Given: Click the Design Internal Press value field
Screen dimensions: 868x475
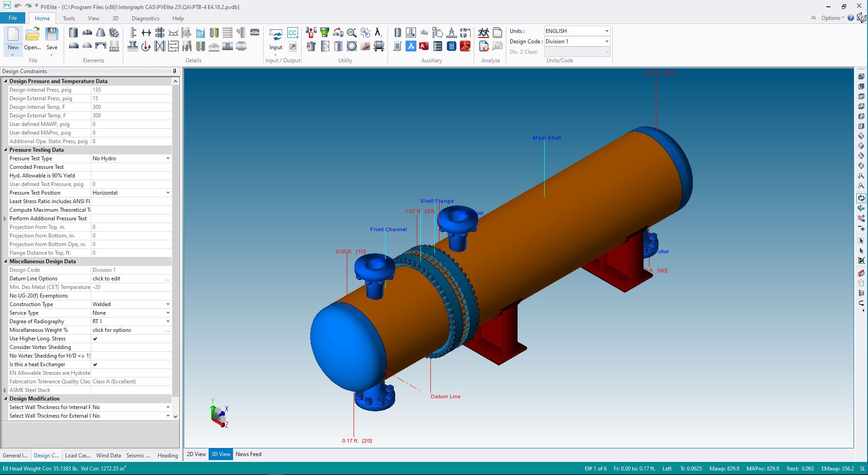Looking at the screenshot, I should 131,90.
